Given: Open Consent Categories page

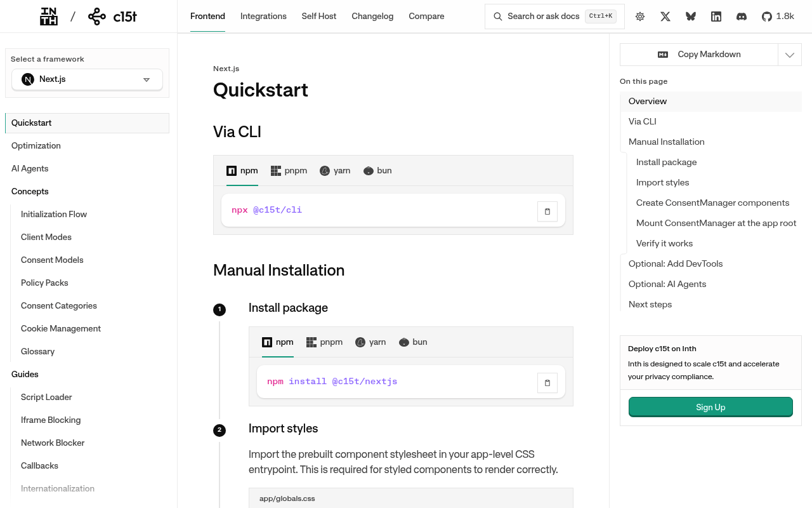Looking at the screenshot, I should click(x=59, y=306).
